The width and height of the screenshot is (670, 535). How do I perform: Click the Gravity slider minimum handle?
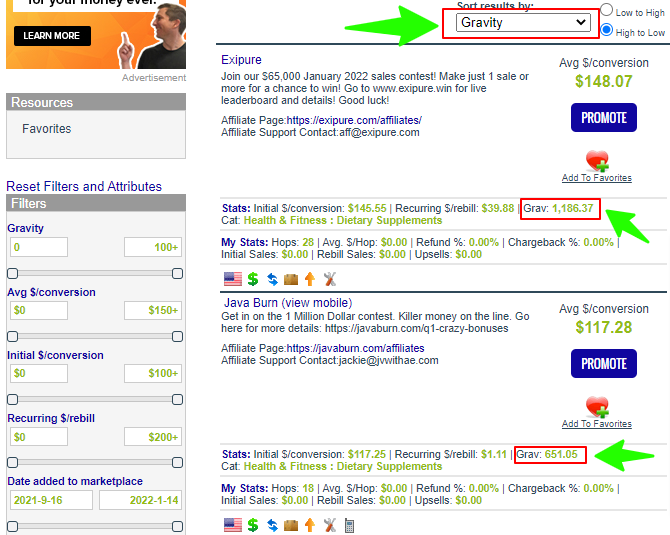[x=13, y=273]
